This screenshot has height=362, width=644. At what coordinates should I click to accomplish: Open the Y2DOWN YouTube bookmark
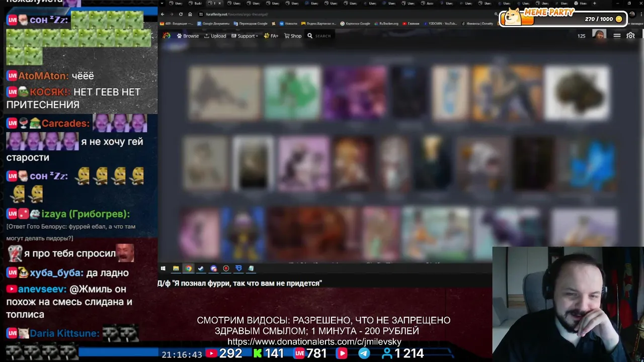[440, 24]
